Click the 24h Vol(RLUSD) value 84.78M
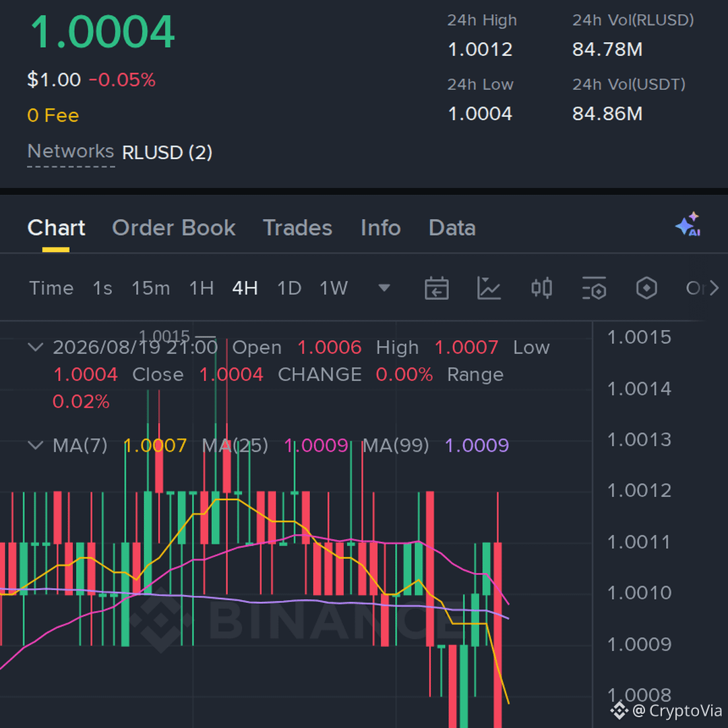Screen dimensions: 728x728 [x=607, y=49]
